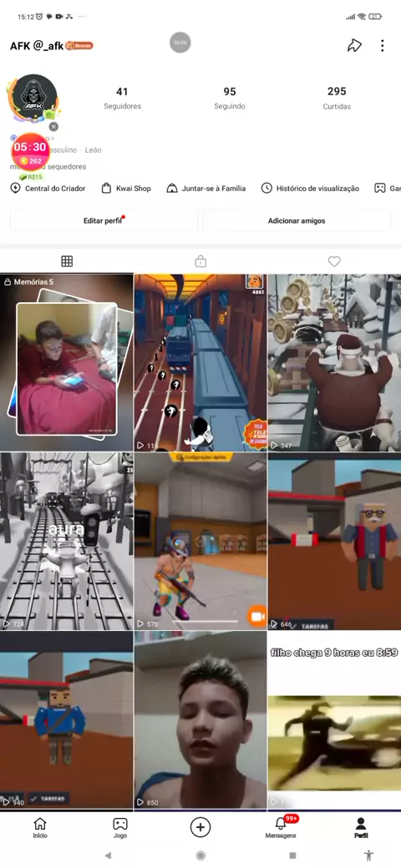Click the Editar perfil button

click(104, 220)
